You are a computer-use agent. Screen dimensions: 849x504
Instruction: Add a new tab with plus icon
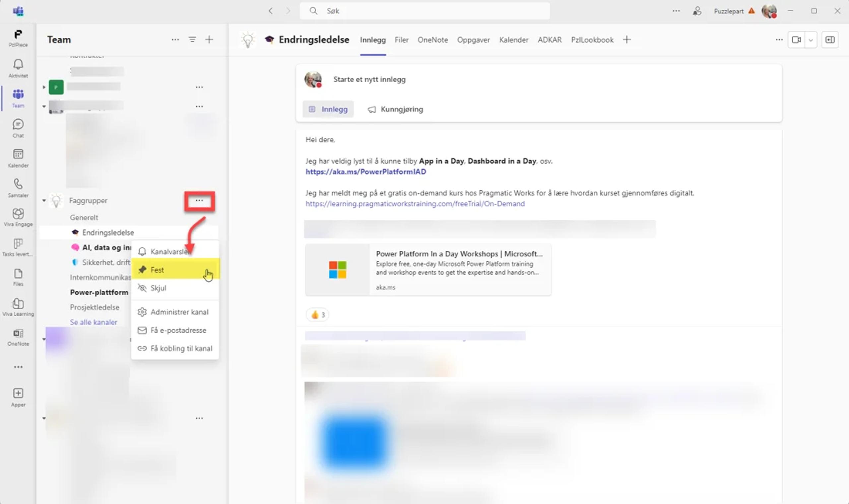[x=627, y=40]
